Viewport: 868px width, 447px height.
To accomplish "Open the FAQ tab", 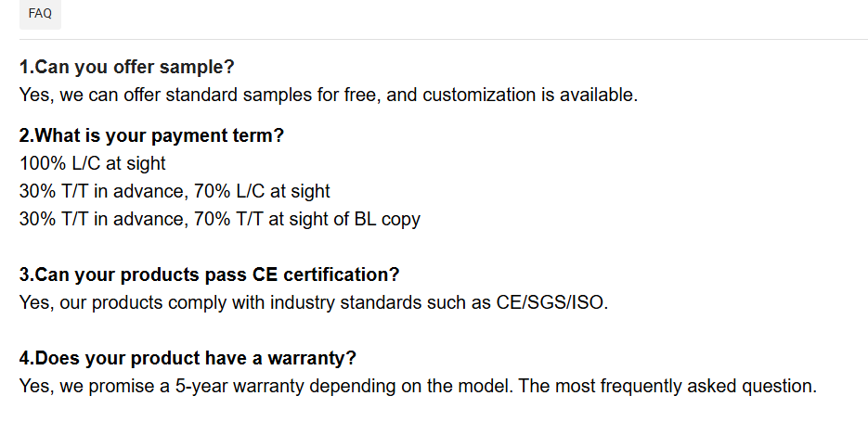I will click(40, 13).
